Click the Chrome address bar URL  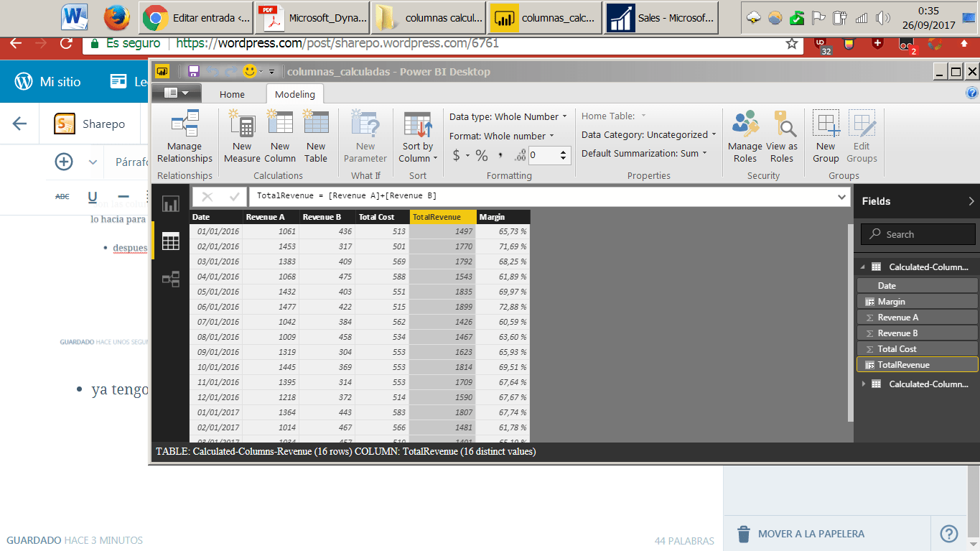click(x=337, y=43)
